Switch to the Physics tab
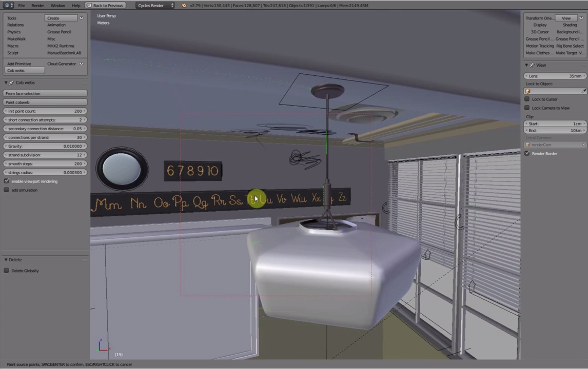 coord(14,32)
